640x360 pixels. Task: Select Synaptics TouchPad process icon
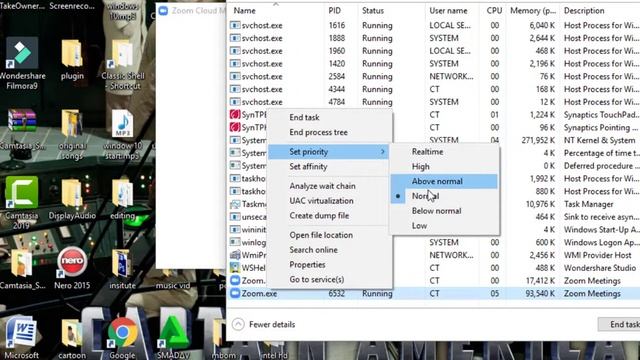tap(235, 115)
